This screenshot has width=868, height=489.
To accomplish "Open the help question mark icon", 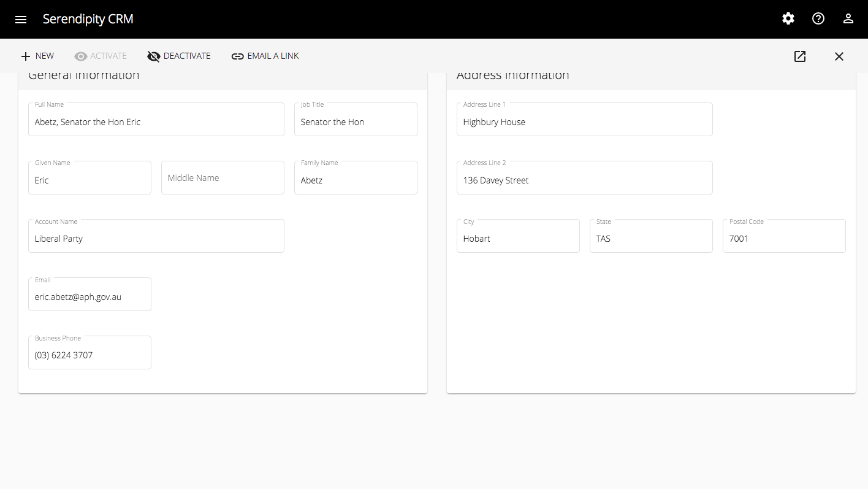I will 818,18.
